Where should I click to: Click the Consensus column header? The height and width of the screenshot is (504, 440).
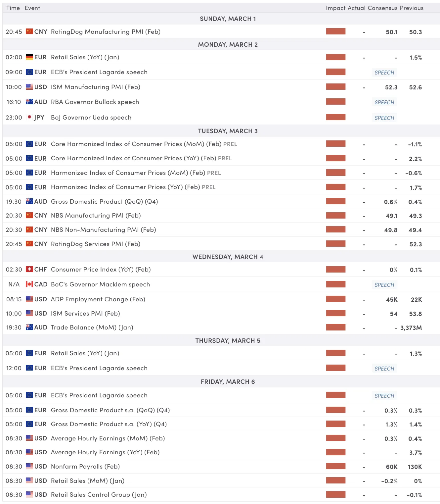tap(382, 8)
